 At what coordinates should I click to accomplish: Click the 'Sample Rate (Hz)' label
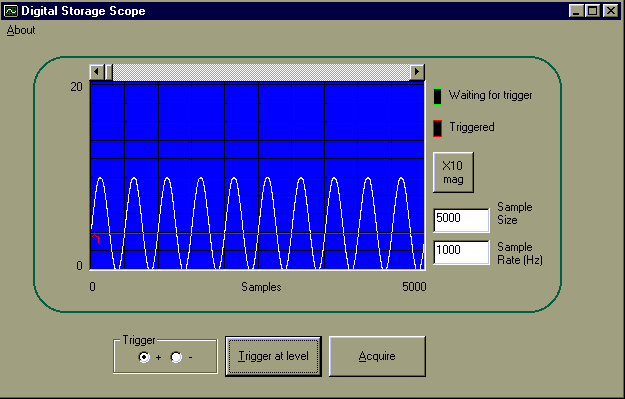pos(520,254)
